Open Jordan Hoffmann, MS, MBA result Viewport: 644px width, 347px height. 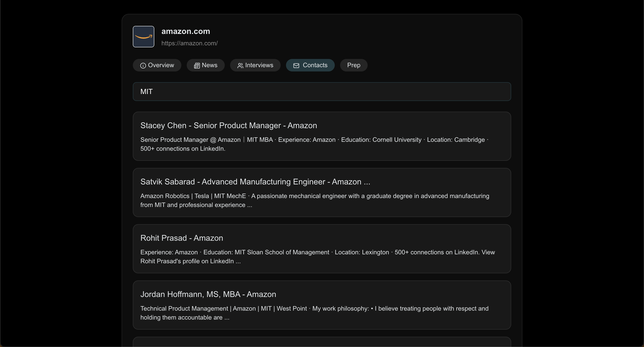click(322, 305)
